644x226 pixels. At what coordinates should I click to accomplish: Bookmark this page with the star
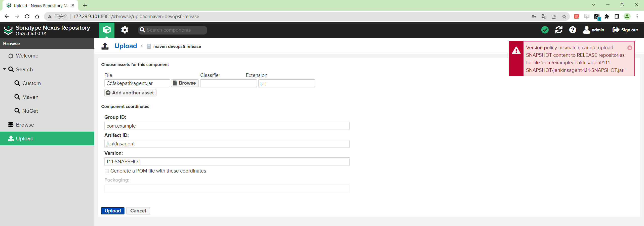coord(564,16)
